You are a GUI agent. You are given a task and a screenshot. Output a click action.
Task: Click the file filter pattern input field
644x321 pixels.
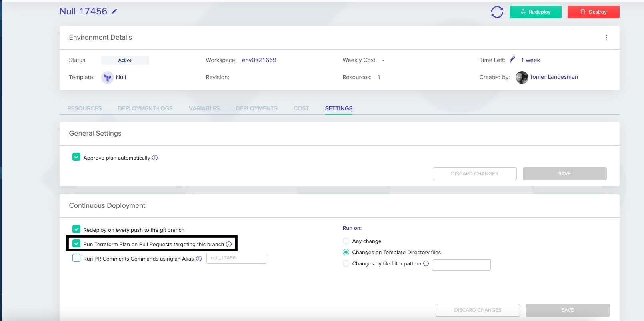pos(461,265)
